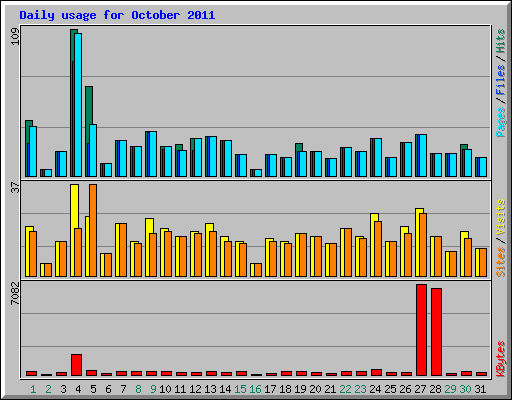
Task: Click day 29 on the x-axis
Action: pos(450,389)
